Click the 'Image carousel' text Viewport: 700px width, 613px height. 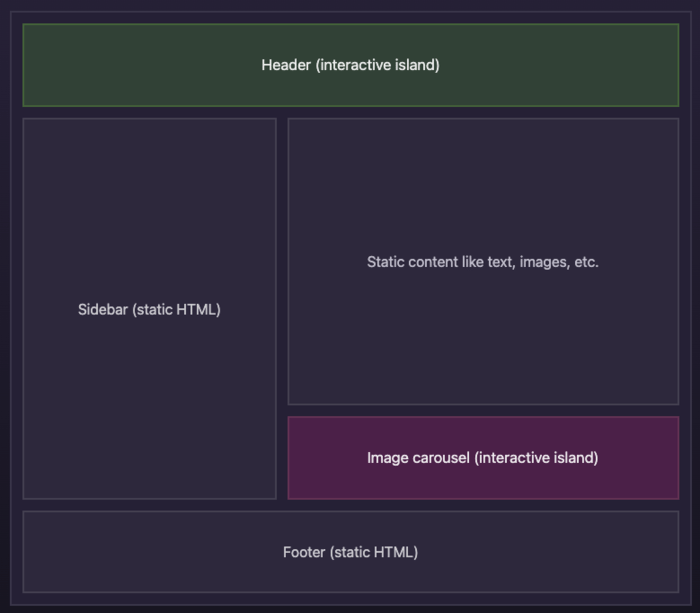418,458
